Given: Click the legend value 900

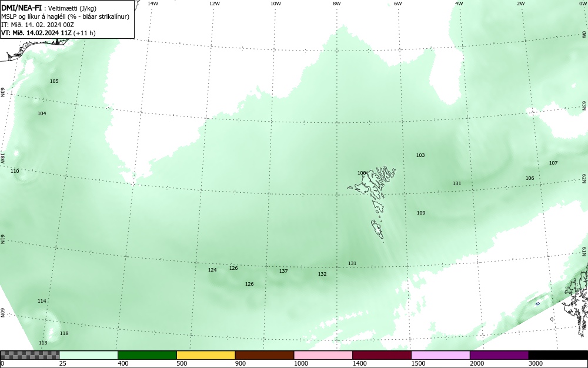Looking at the screenshot, I should coord(240,363).
